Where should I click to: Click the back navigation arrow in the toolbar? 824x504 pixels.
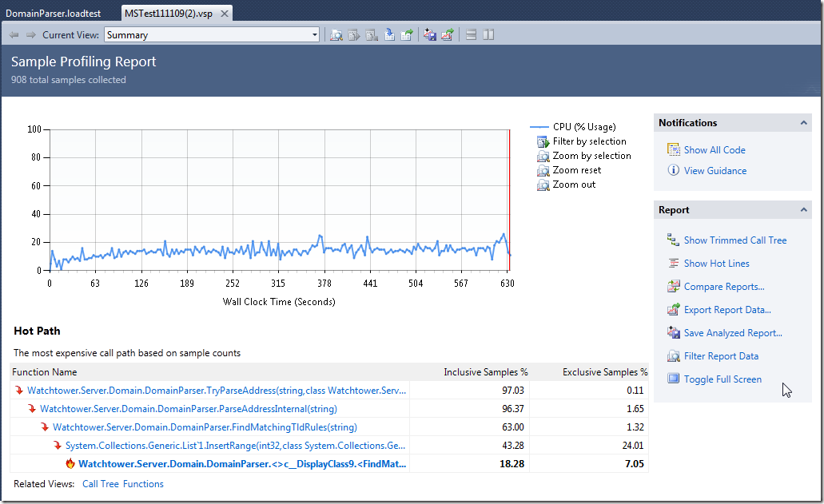(x=14, y=35)
